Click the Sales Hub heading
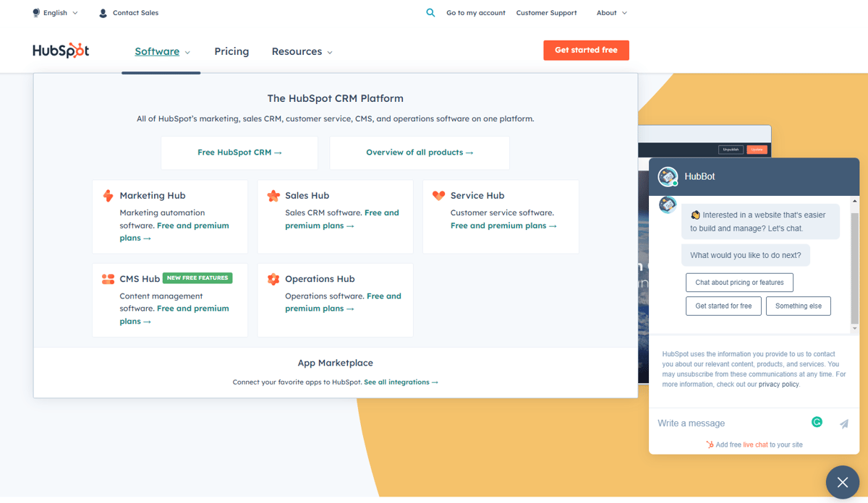The height and width of the screenshot is (503, 868). [x=307, y=196]
